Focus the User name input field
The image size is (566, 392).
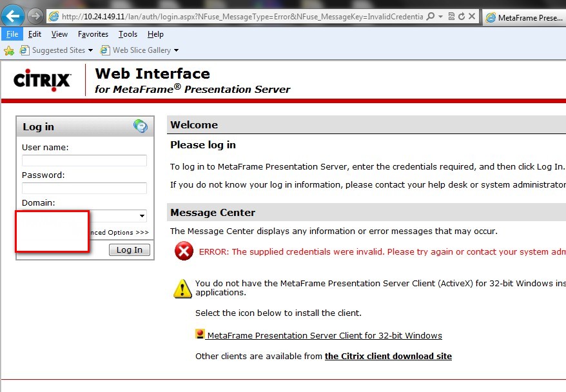(84, 161)
